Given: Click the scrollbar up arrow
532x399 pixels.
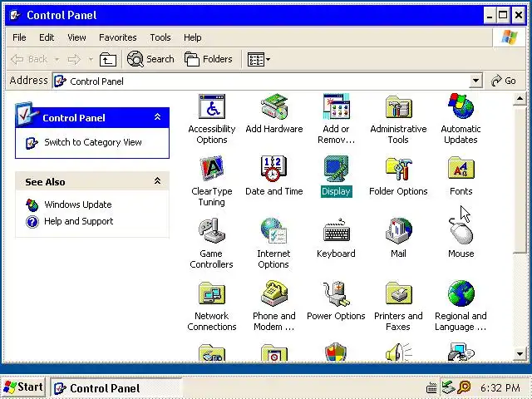Looking at the screenshot, I should (520, 99).
